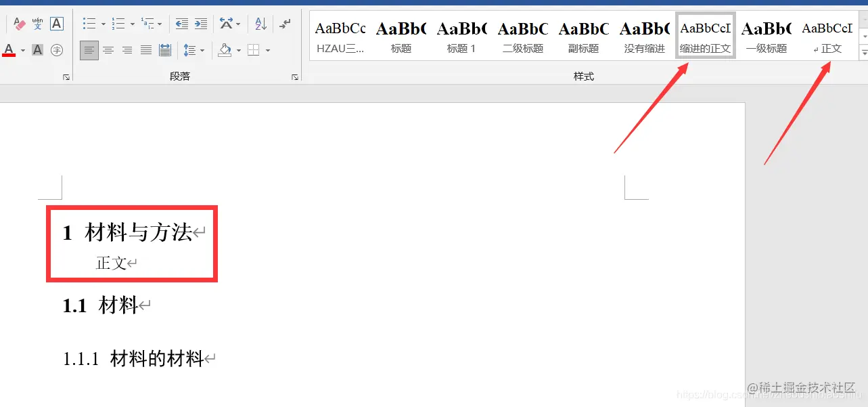Open the borders dropdown arrow
The image size is (868, 407).
coord(268,50)
